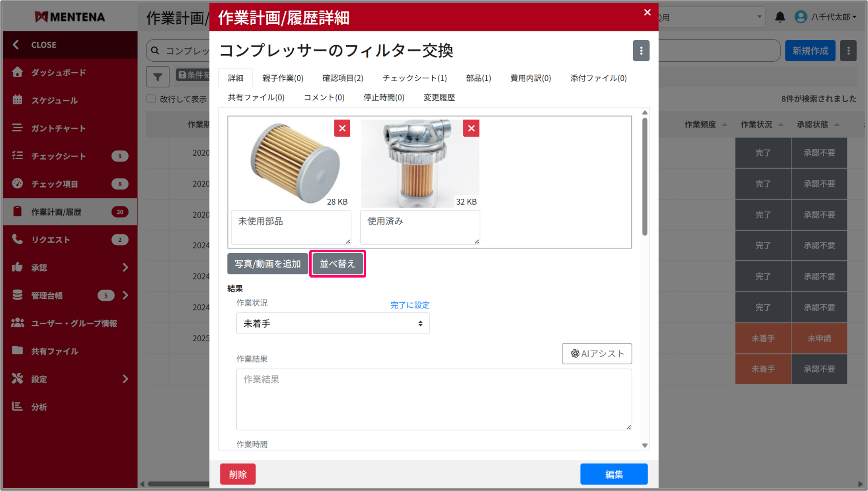Screen dimensions: 868x491
Task: Click the AIアシスト button
Action: point(597,354)
